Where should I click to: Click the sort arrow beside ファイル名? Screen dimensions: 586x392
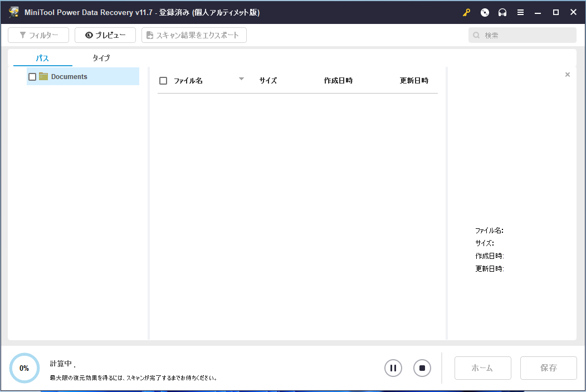[241, 79]
